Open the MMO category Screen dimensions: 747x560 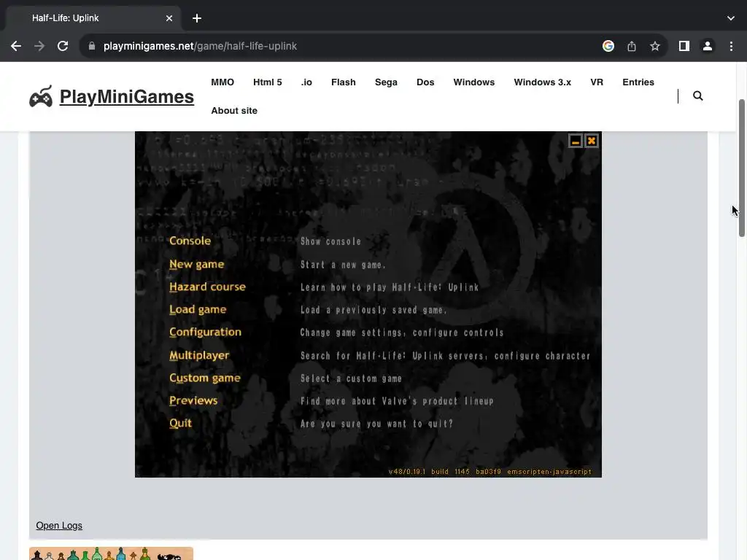pos(222,82)
